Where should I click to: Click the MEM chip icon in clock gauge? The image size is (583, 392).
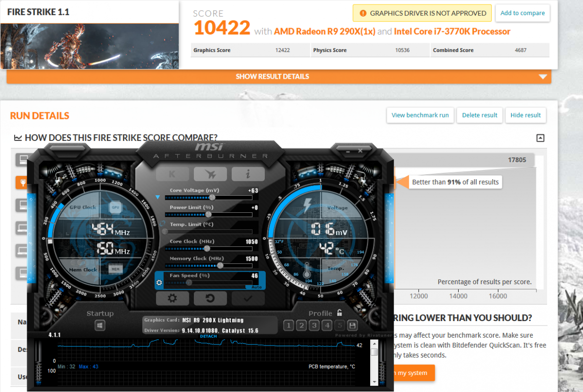coord(115,269)
